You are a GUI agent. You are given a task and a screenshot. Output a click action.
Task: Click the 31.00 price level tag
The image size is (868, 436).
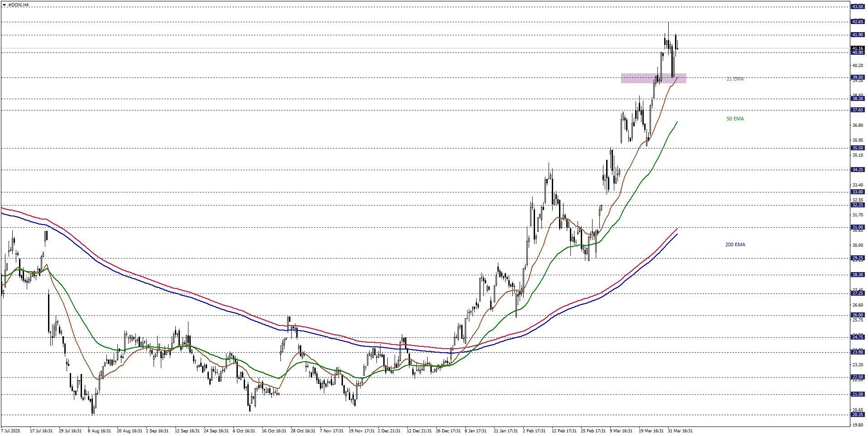[x=858, y=227]
